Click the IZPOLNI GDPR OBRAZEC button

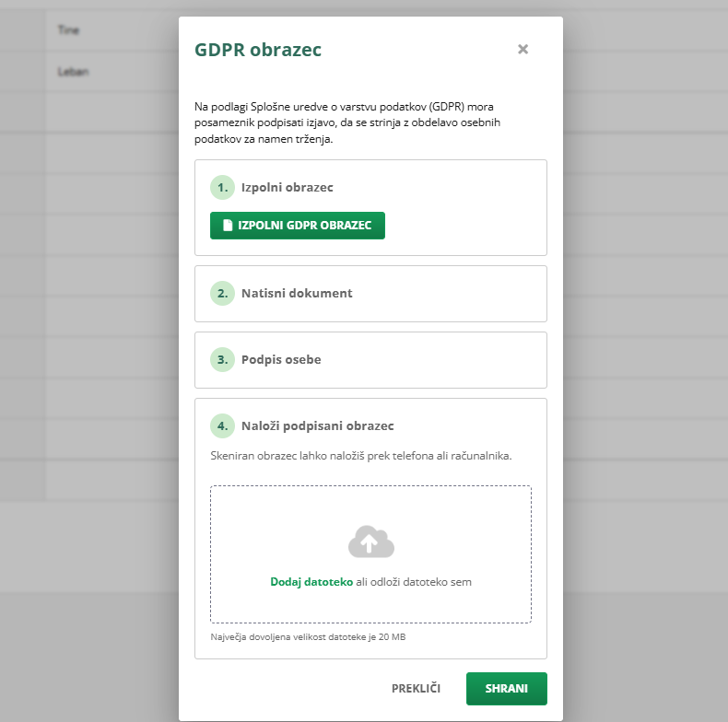click(297, 226)
